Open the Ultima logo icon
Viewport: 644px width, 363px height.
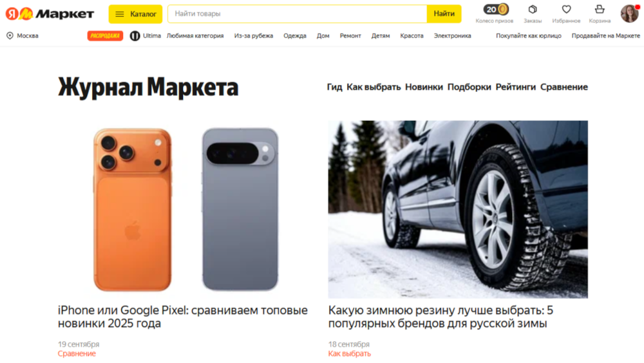(135, 36)
